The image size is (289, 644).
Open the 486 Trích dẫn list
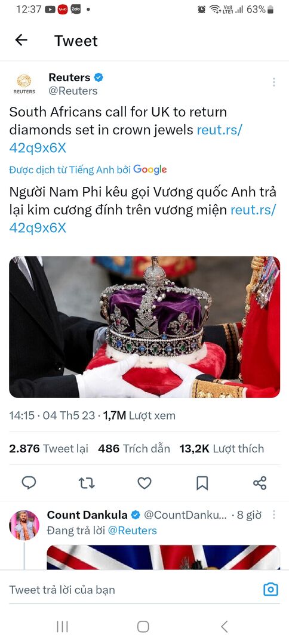(134, 448)
